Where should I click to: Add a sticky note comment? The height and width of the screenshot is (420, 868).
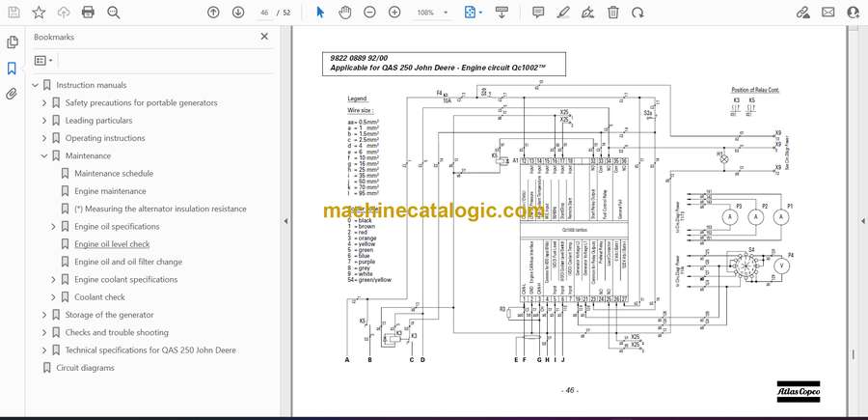click(x=538, y=13)
